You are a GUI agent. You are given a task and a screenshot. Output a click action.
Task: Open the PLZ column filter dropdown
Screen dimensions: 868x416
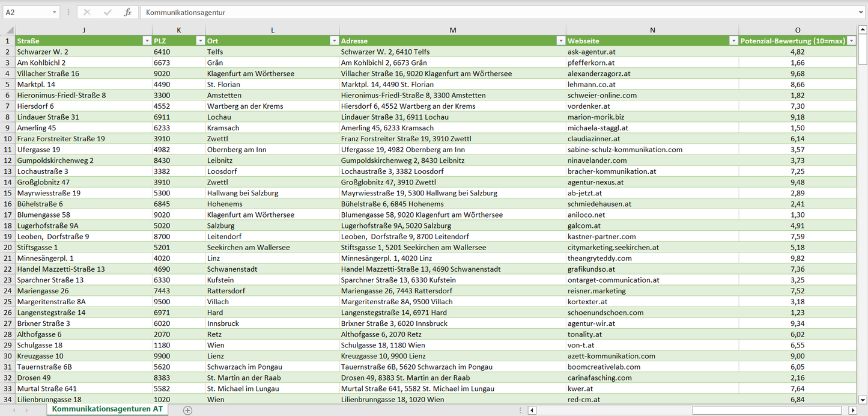click(x=200, y=41)
